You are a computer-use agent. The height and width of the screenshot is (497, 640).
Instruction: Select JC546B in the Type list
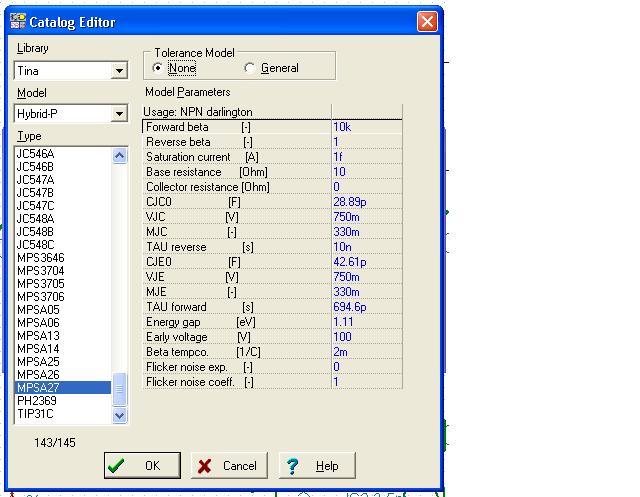(x=63, y=167)
